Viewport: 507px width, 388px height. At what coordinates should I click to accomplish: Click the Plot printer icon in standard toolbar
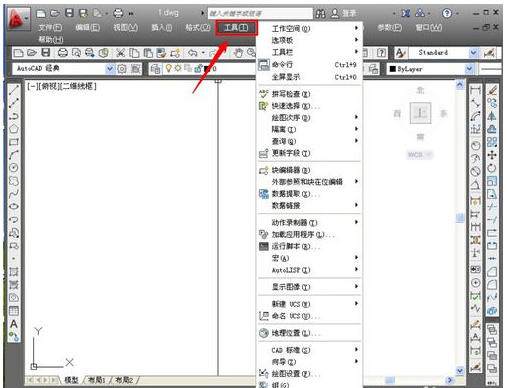(x=63, y=53)
